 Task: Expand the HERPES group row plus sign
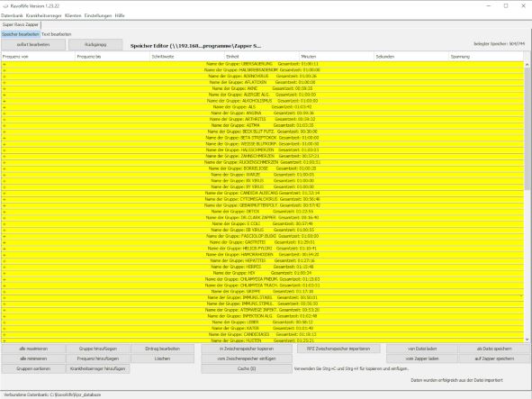[x=5, y=267]
